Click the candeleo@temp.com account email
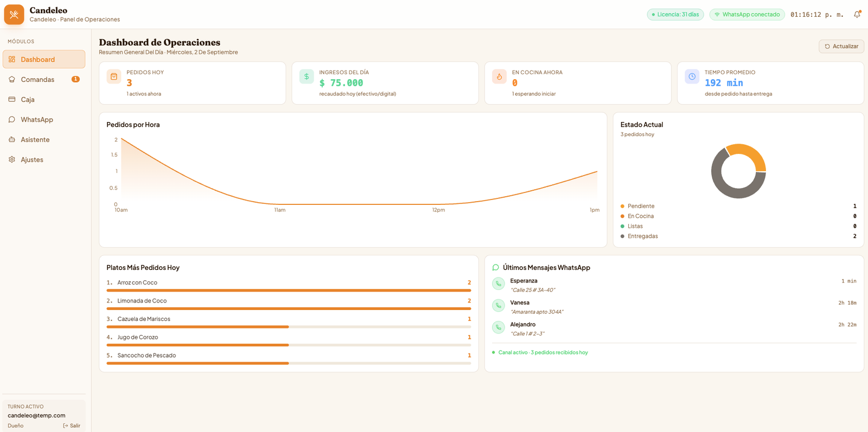868x432 pixels. pos(36,416)
